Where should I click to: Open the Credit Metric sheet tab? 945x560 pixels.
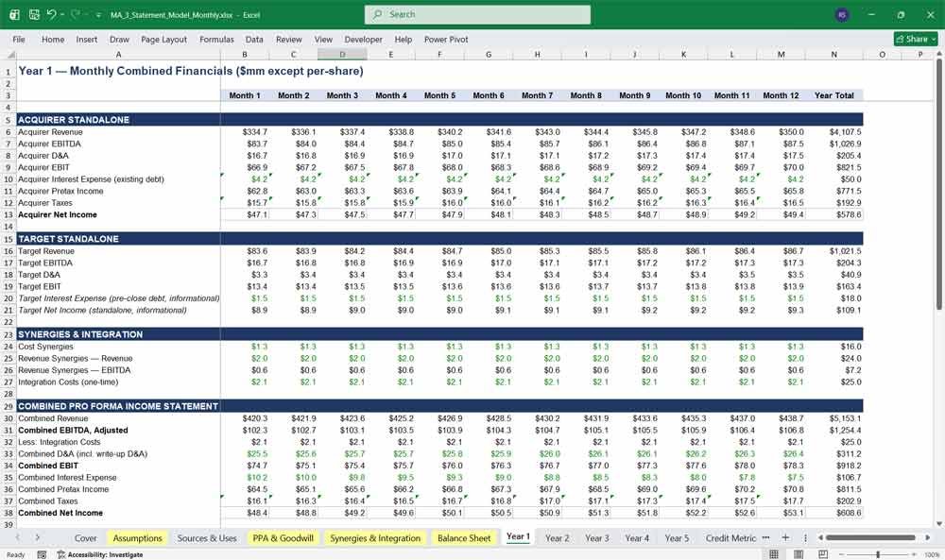point(730,538)
